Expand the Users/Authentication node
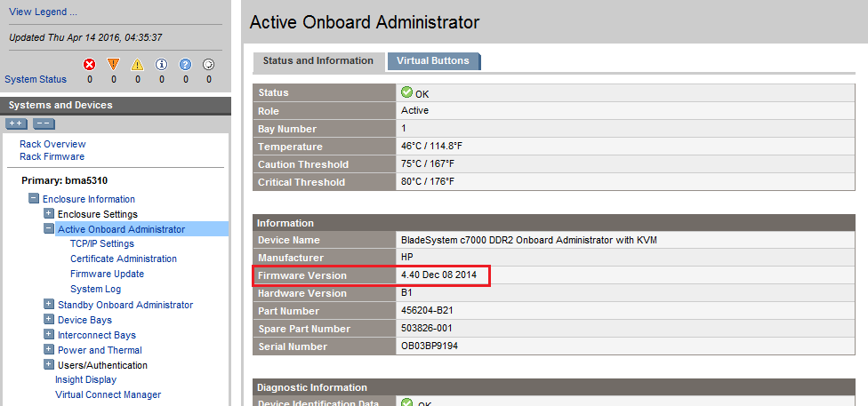The height and width of the screenshot is (406, 868). 49,364
